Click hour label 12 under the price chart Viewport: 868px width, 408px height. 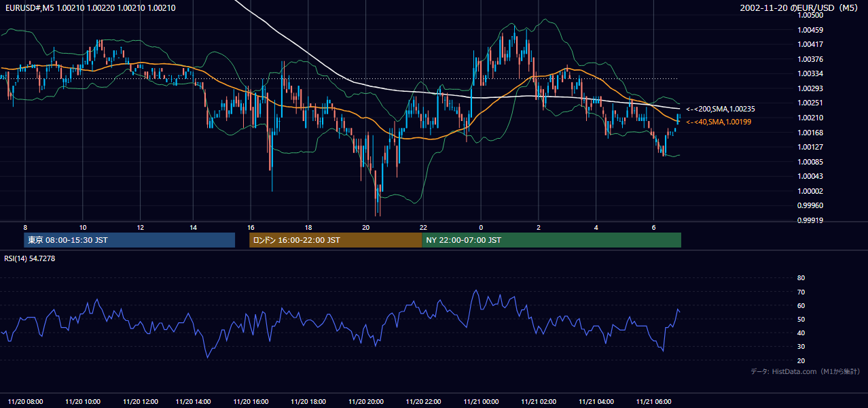[141, 226]
